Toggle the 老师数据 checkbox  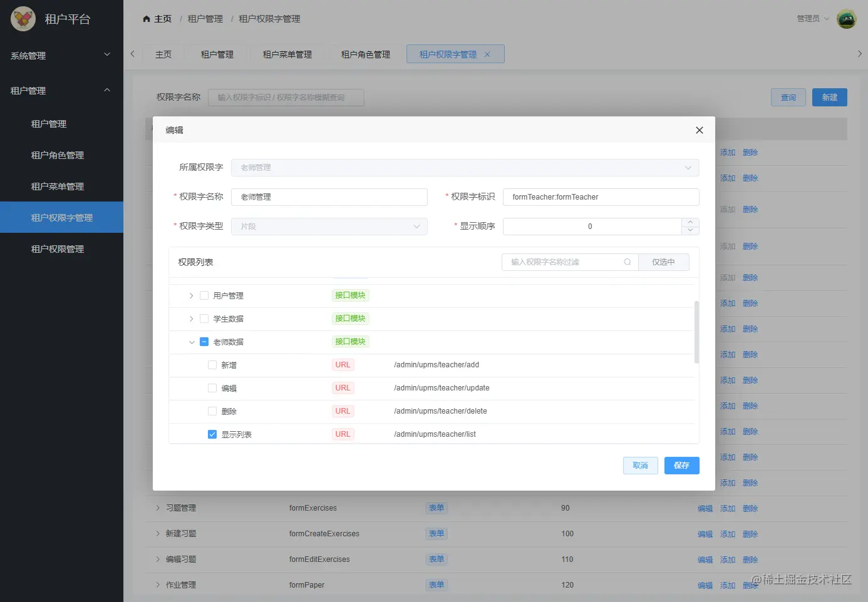[x=204, y=342]
